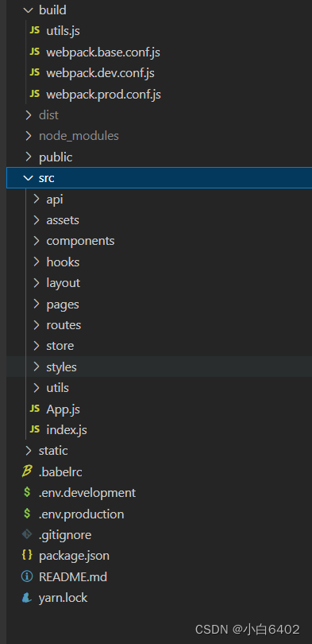Click the git icon beside .gitignore

tap(27, 535)
